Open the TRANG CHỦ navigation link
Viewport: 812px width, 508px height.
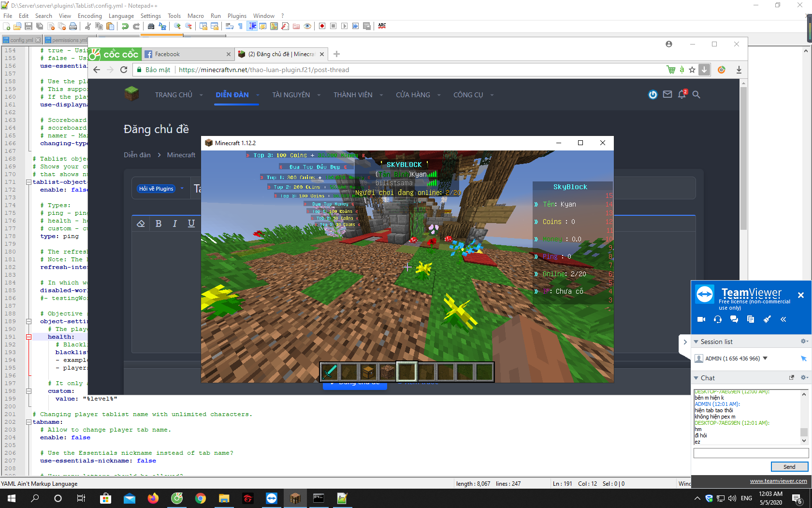[x=174, y=95]
